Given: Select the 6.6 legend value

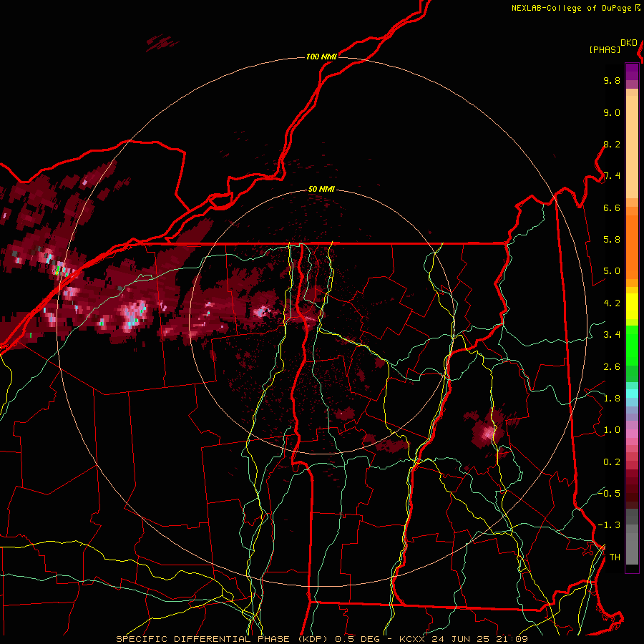Looking at the screenshot, I should coord(612,208).
